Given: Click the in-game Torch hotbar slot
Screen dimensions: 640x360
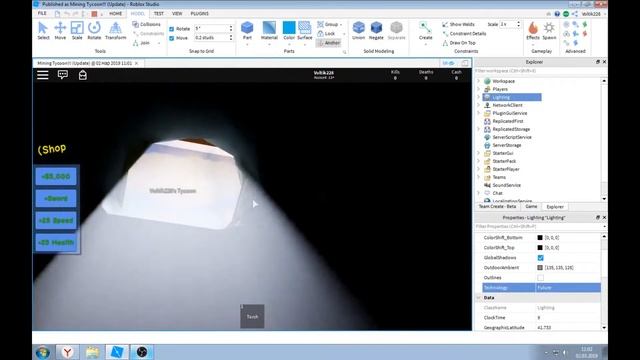Looking at the screenshot, I should 252,316.
